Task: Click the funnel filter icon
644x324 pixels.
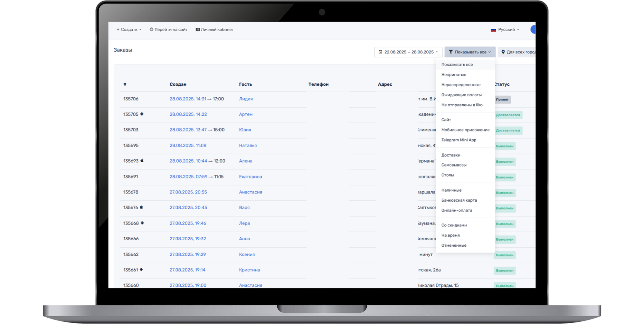Action: [x=451, y=52]
